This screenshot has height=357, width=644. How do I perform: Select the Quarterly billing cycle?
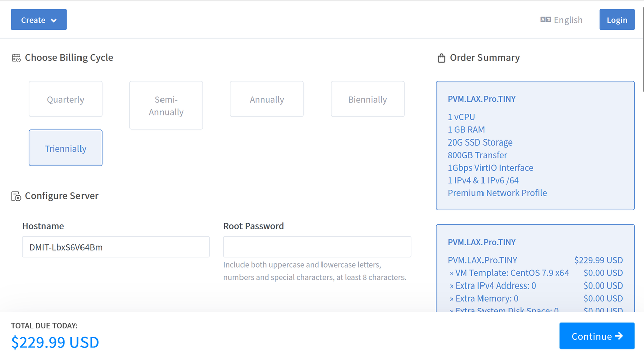pos(65,99)
